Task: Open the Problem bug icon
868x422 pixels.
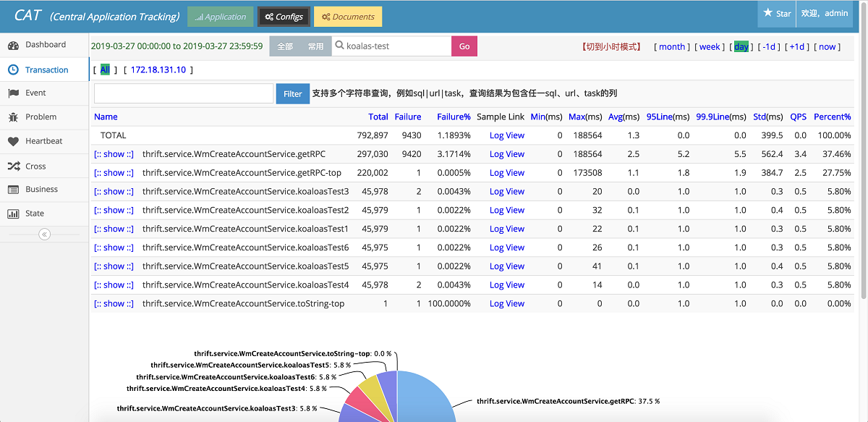Action: [13, 117]
